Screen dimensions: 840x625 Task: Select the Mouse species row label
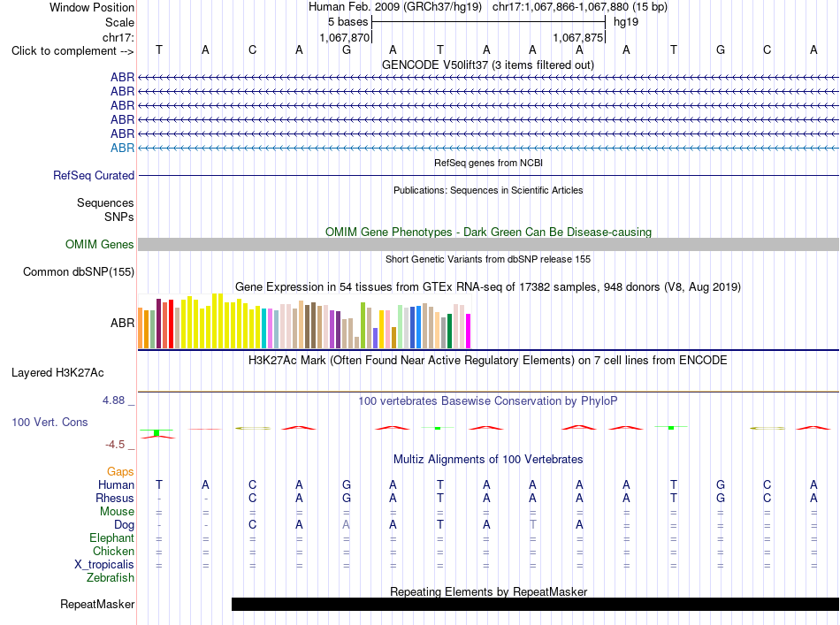click(117, 512)
